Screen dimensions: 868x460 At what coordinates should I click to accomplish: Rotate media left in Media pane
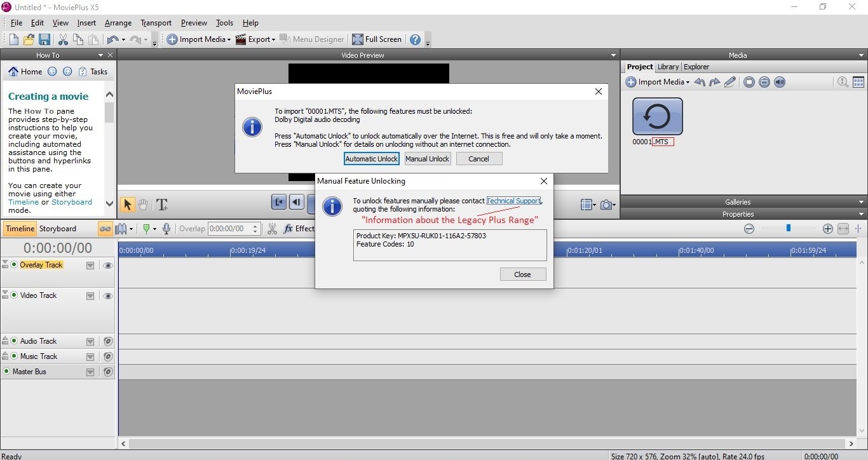pyautogui.click(x=700, y=82)
